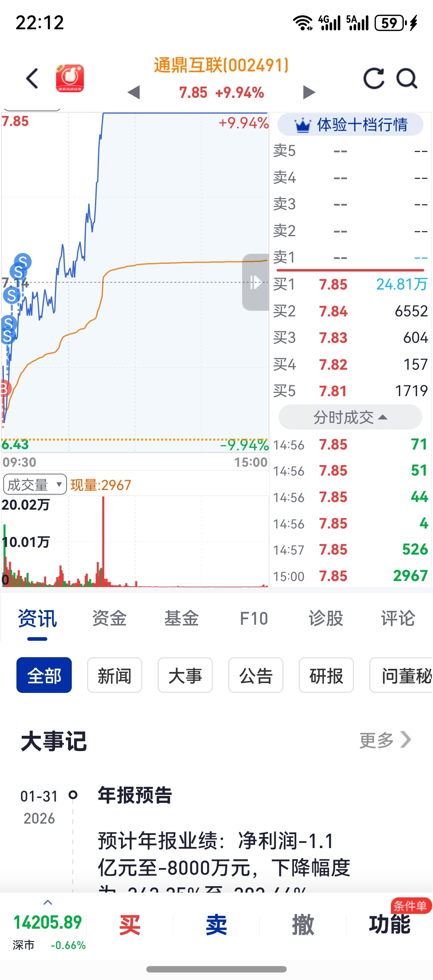Tap the Wi-Fi icon in status bar
This screenshot has width=433, height=980.
click(x=303, y=23)
